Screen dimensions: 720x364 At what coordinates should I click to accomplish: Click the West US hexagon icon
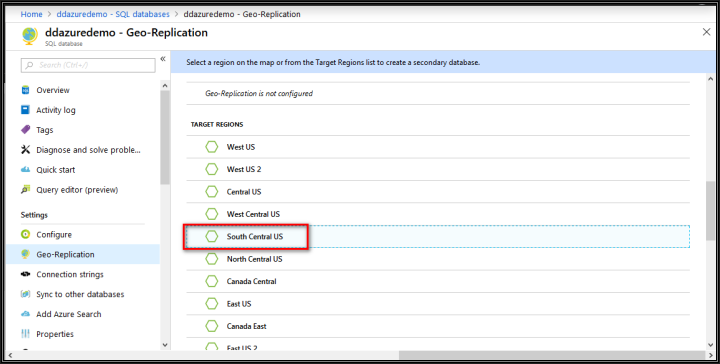(x=212, y=147)
